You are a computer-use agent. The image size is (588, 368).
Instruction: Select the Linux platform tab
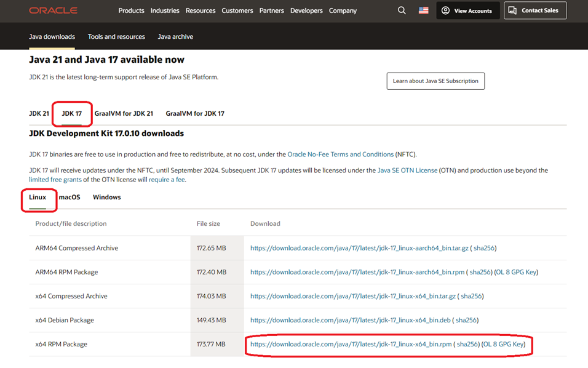click(x=38, y=198)
